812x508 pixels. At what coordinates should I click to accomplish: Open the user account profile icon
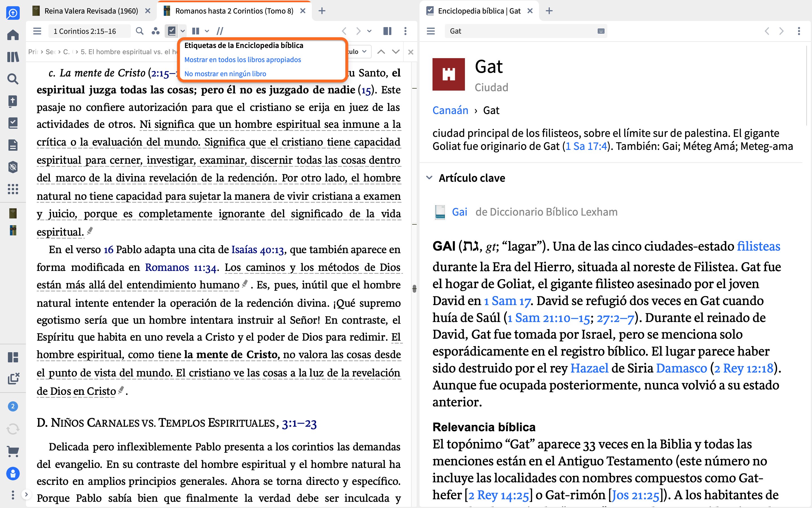coord(13,474)
